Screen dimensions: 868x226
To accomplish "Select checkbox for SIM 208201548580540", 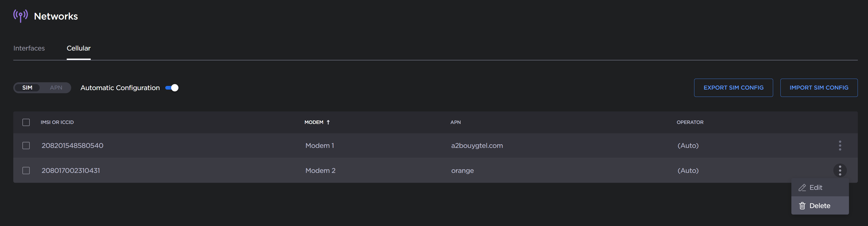I will point(26,146).
